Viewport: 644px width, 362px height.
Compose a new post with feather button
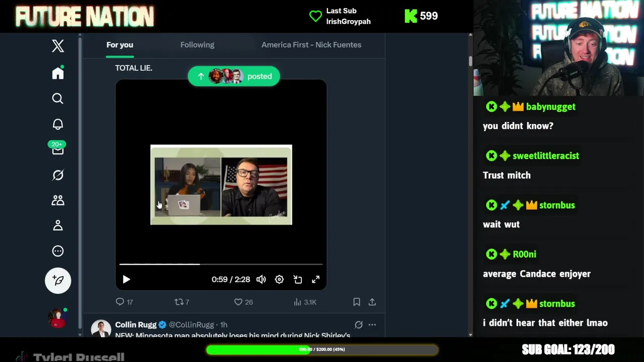pos(58,281)
